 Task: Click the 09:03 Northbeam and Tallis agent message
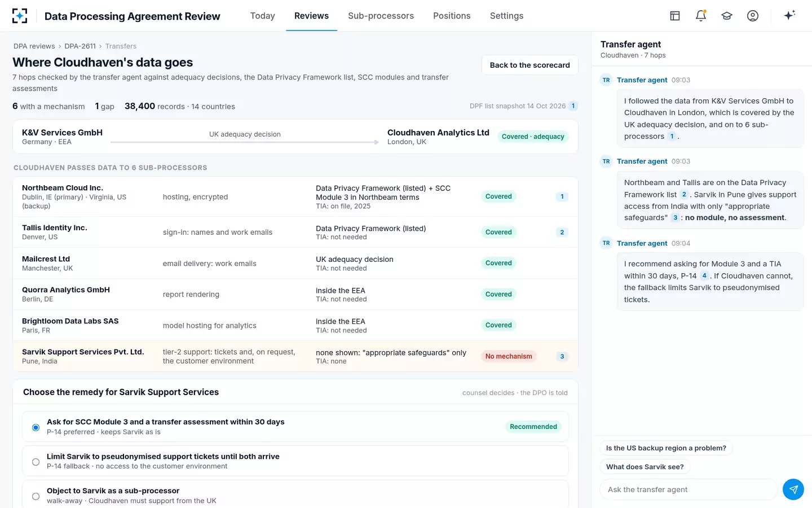(710, 200)
